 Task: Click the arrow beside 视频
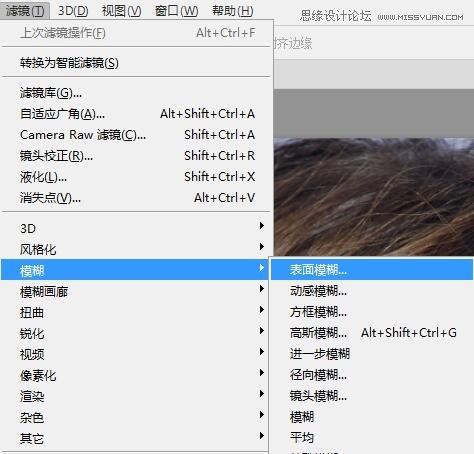click(262, 352)
